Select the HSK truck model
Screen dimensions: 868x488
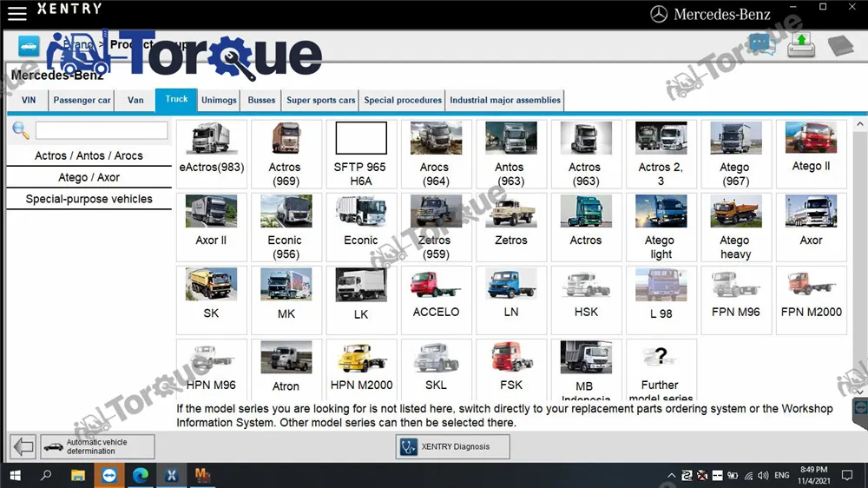coord(586,300)
